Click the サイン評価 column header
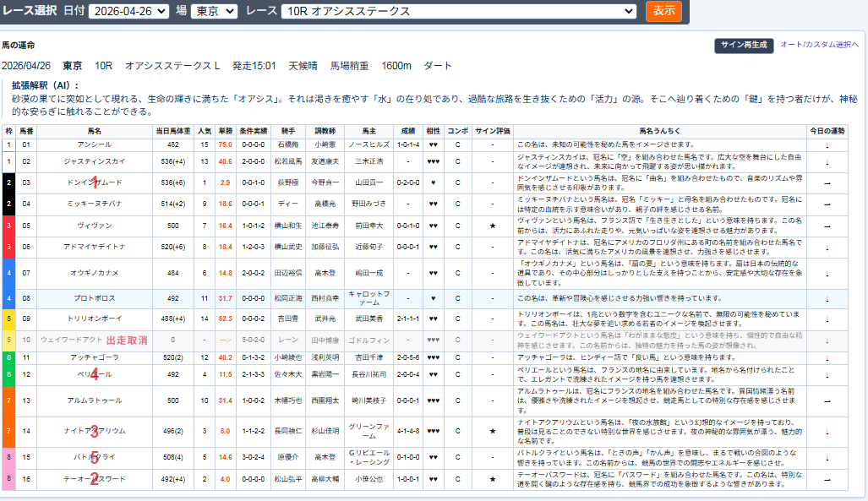The width and height of the screenshot is (868, 501). tap(492, 131)
